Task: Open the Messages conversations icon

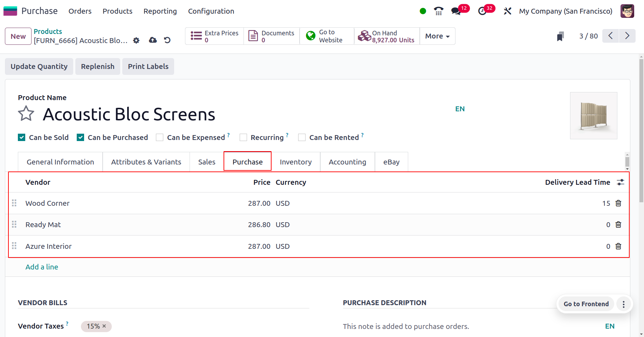Action: [456, 11]
